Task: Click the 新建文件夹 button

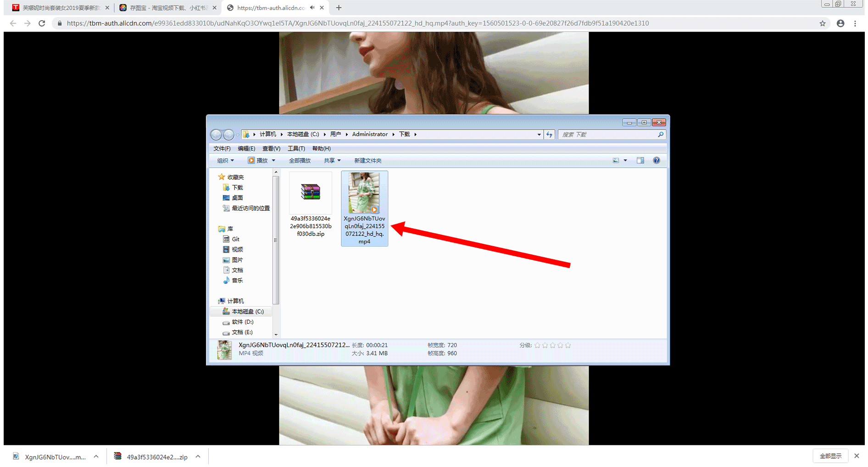Action: [x=367, y=160]
